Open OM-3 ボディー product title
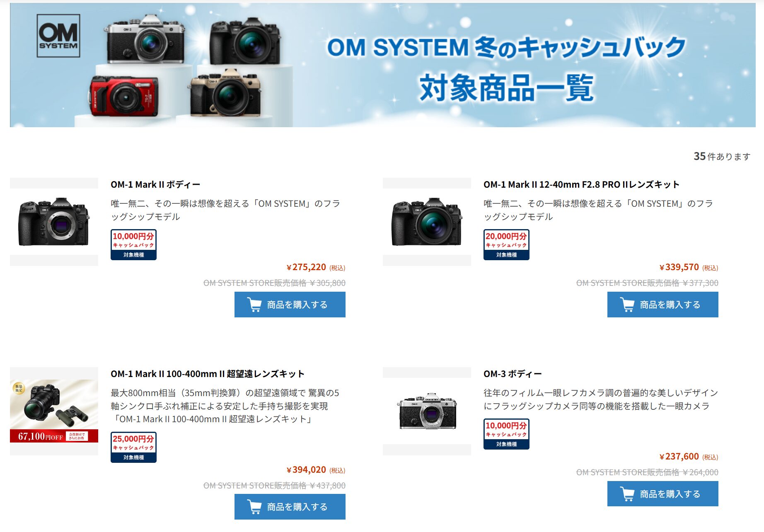Screen dimensions: 764x532 click(513, 374)
